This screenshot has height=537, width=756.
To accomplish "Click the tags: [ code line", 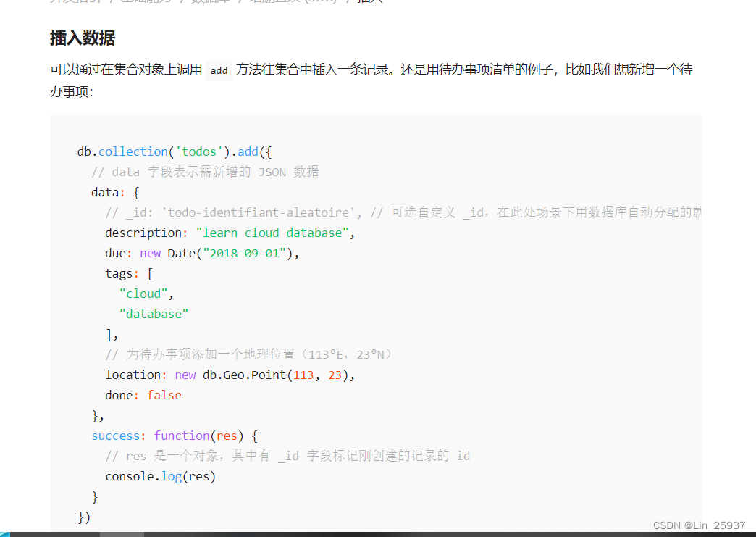I will click(129, 273).
